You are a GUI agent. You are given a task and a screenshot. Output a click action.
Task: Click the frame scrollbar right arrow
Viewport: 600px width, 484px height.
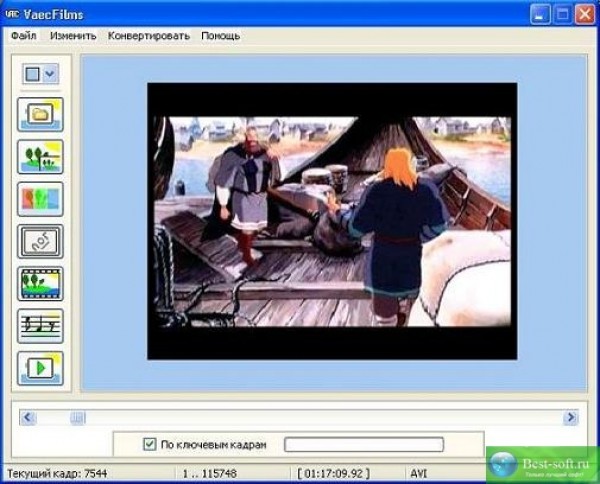pyautogui.click(x=571, y=417)
